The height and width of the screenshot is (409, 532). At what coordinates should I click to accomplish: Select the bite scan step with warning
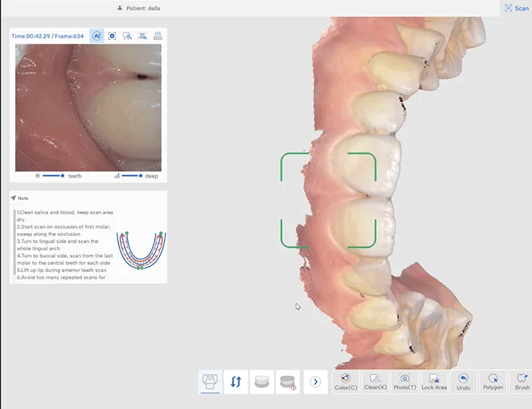[287, 382]
